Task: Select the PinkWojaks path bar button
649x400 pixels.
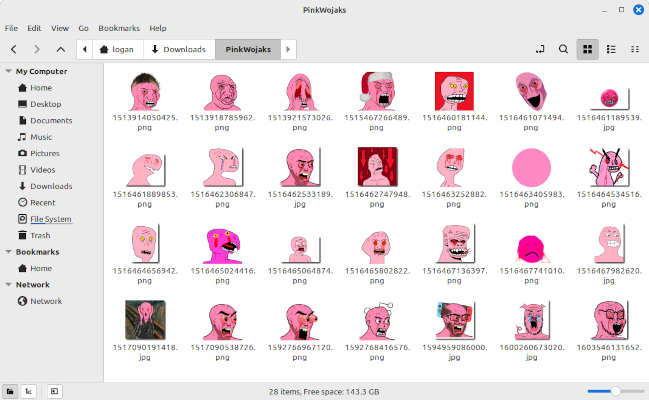Action: point(248,49)
